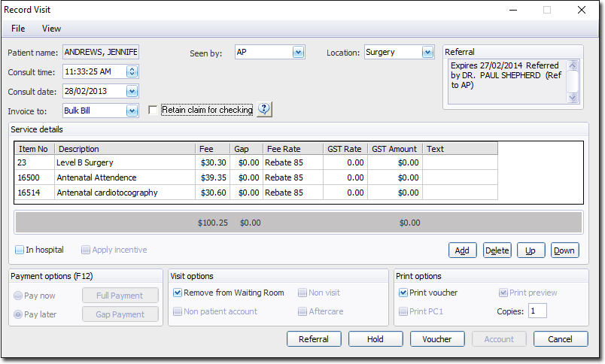
Task: Open the Invoice to dropdown
Action: (132, 111)
